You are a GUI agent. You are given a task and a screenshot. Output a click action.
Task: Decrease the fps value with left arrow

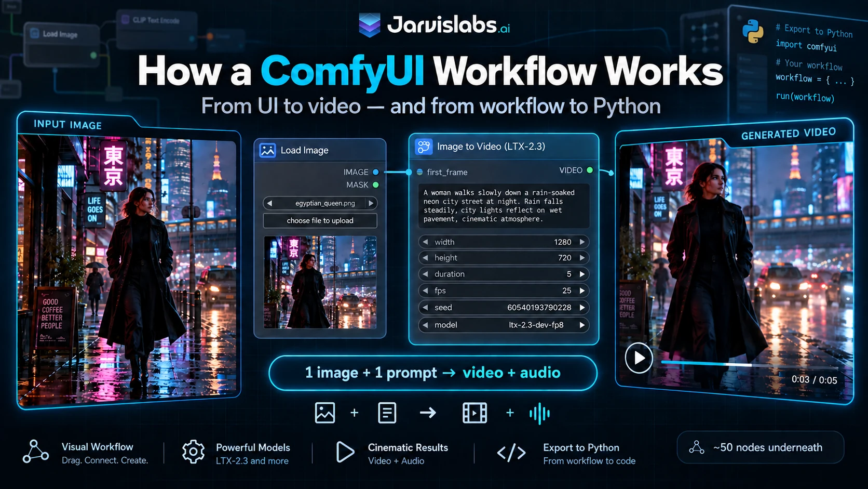(x=426, y=290)
